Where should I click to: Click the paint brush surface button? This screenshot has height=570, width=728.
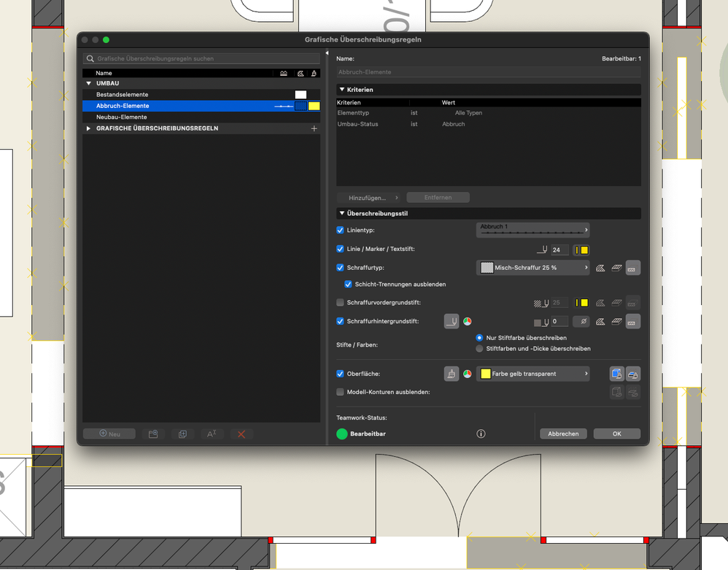coord(452,374)
